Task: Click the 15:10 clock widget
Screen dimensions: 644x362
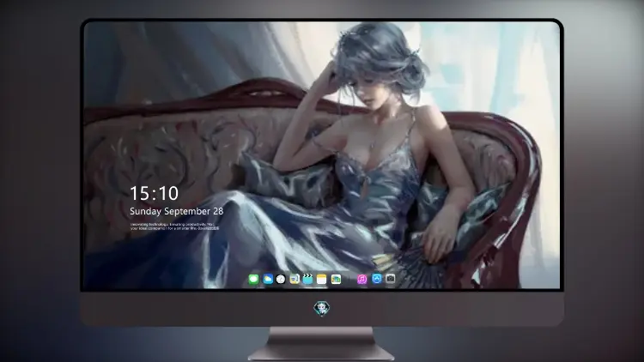Action: 154,194
